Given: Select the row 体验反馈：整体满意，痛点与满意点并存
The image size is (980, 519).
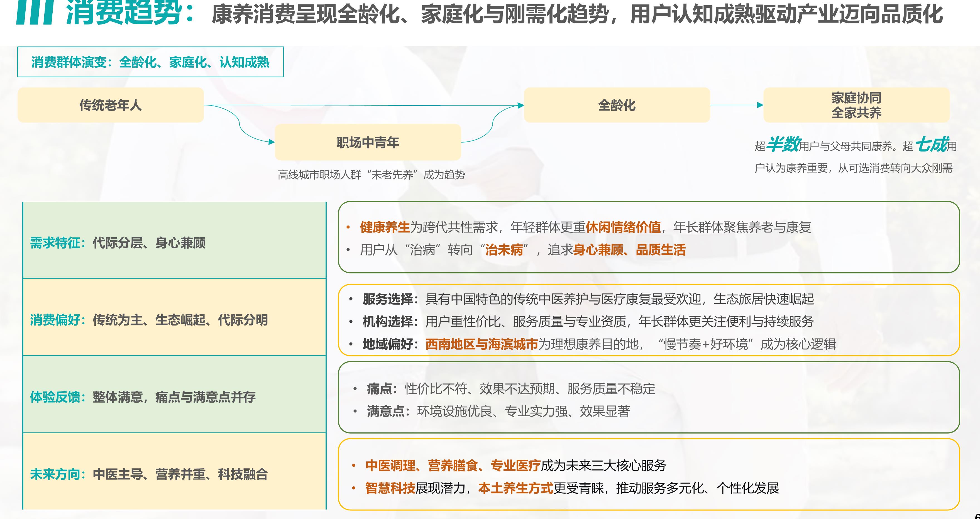Looking at the screenshot, I should [174, 395].
